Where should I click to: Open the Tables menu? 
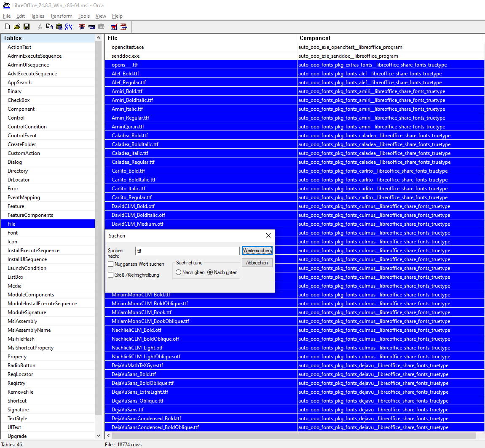[38, 16]
